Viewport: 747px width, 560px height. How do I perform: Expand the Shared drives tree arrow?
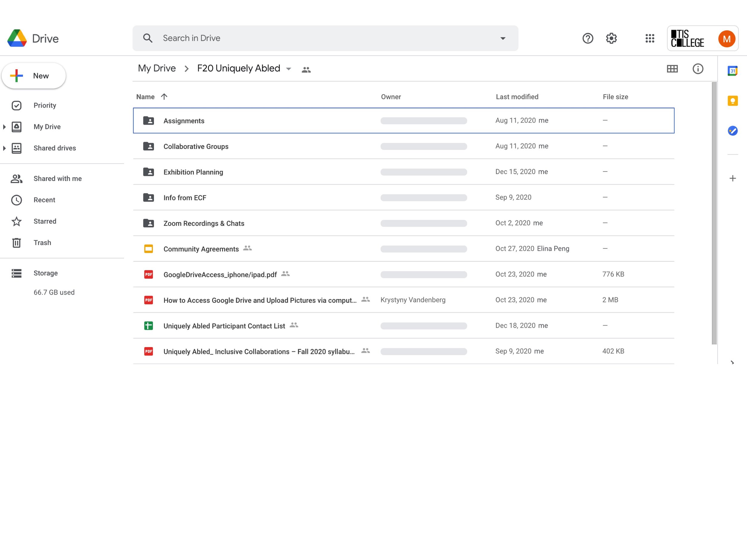point(4,148)
